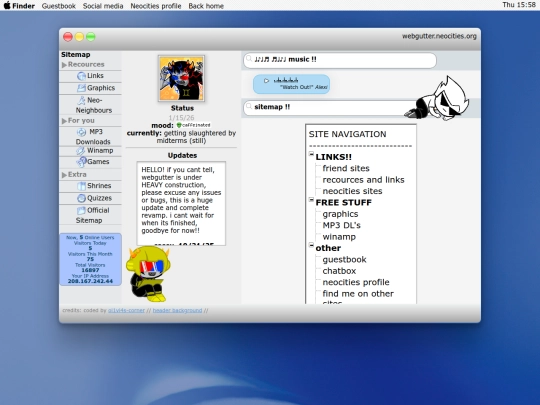Click the Neo-Neighbours person icon
This screenshot has width=540, height=405.
(82, 100)
